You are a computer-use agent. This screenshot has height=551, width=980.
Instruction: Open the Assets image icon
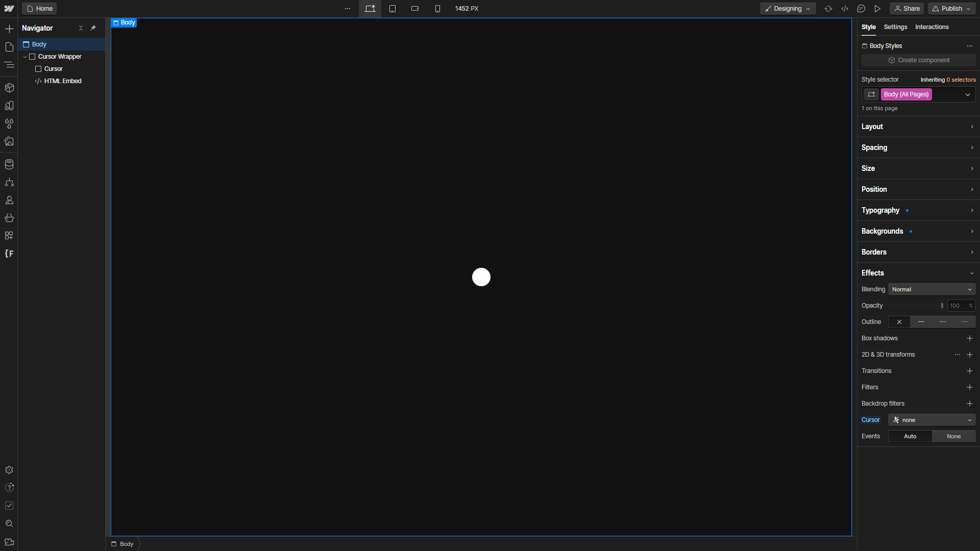9,142
